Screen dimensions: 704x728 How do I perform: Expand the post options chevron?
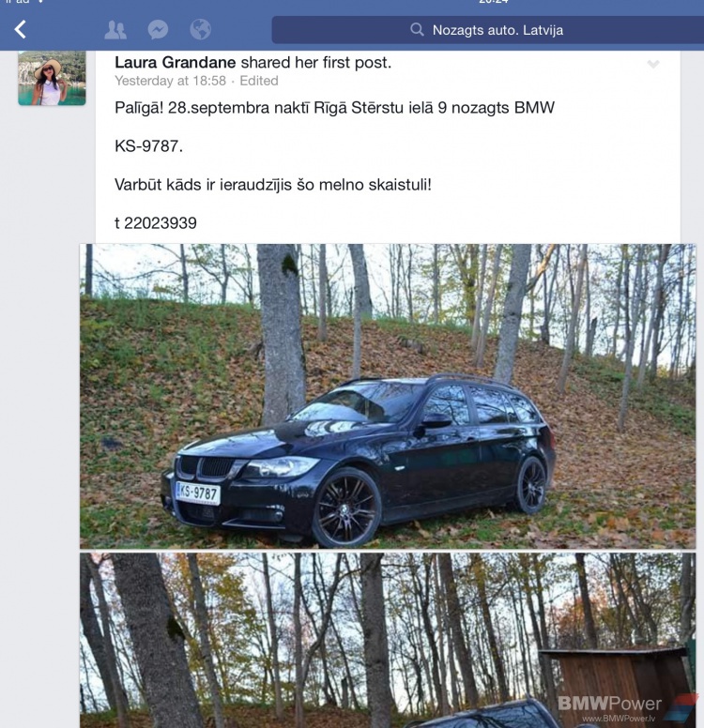click(x=653, y=64)
